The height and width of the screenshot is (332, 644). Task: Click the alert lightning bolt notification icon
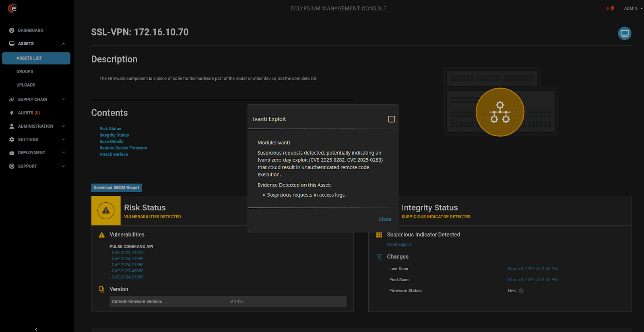612,8
